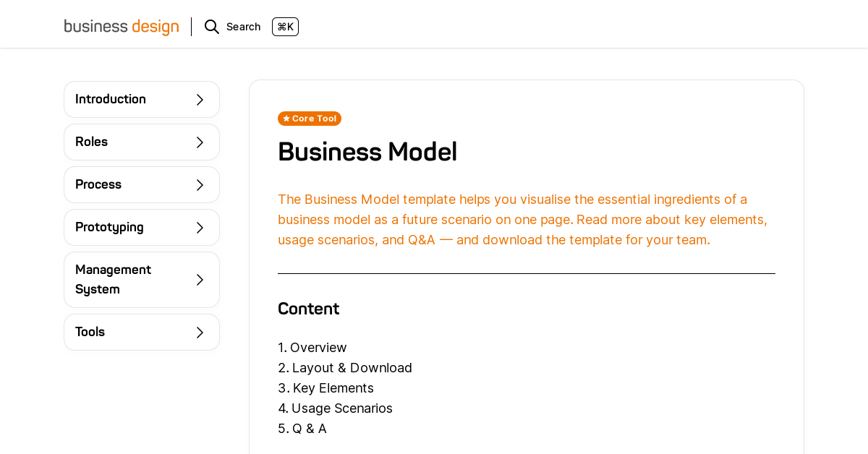Click the ⌘K keyboard shortcut badge
The height and width of the screenshot is (454, 868).
coord(285,26)
